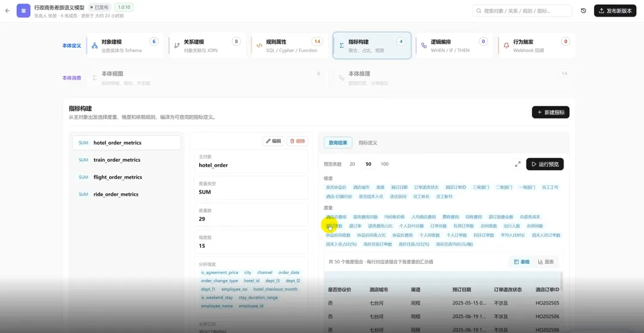Switch to the 指标定义 tab
This screenshot has width=644, height=333.
pyautogui.click(x=367, y=143)
